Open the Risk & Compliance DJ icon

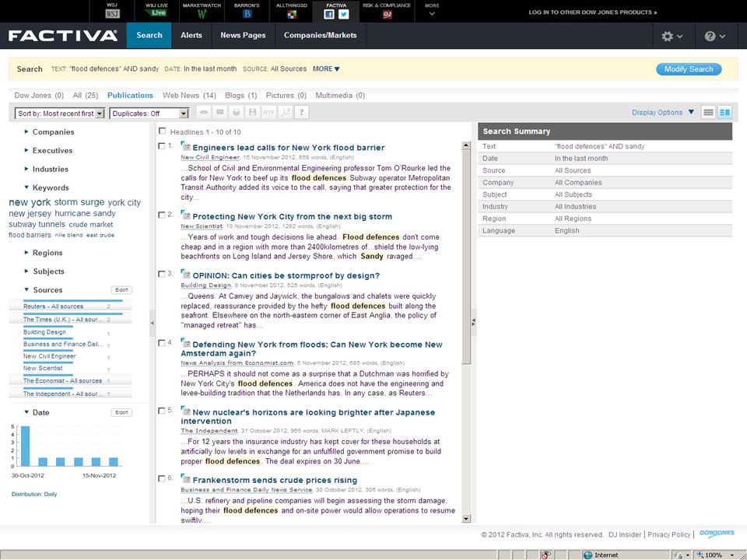pyautogui.click(x=387, y=15)
